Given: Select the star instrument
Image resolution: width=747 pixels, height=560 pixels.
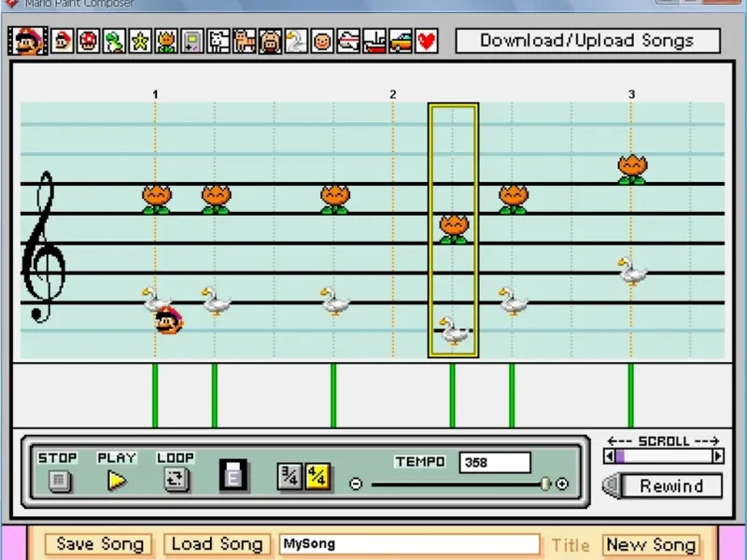Looking at the screenshot, I should coord(140,41).
